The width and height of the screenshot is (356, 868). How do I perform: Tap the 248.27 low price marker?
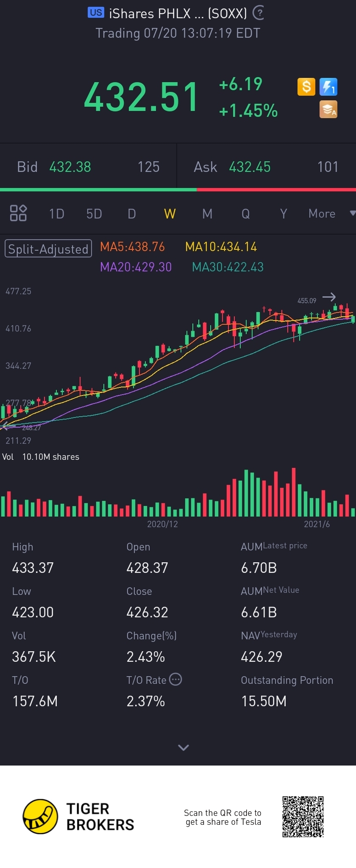click(31, 428)
